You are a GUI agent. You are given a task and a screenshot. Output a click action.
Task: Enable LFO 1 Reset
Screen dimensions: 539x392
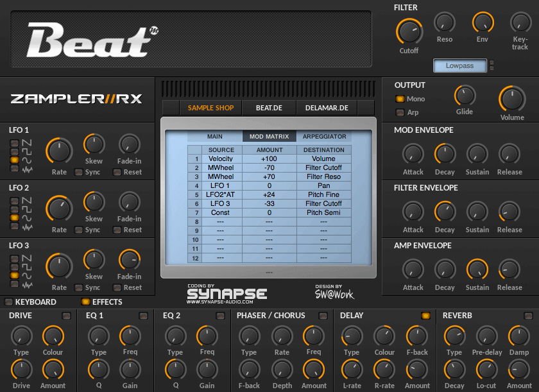pos(117,172)
